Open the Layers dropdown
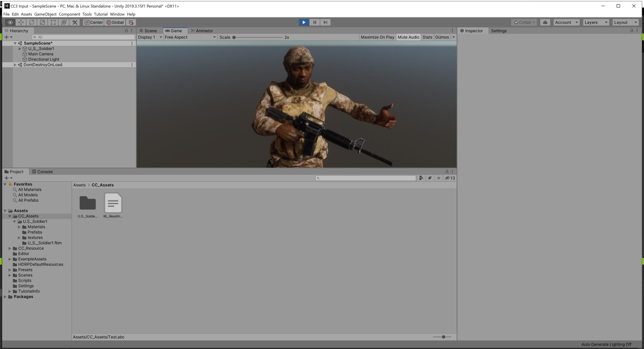Screen dimensions: 644x349 (x=596, y=22)
